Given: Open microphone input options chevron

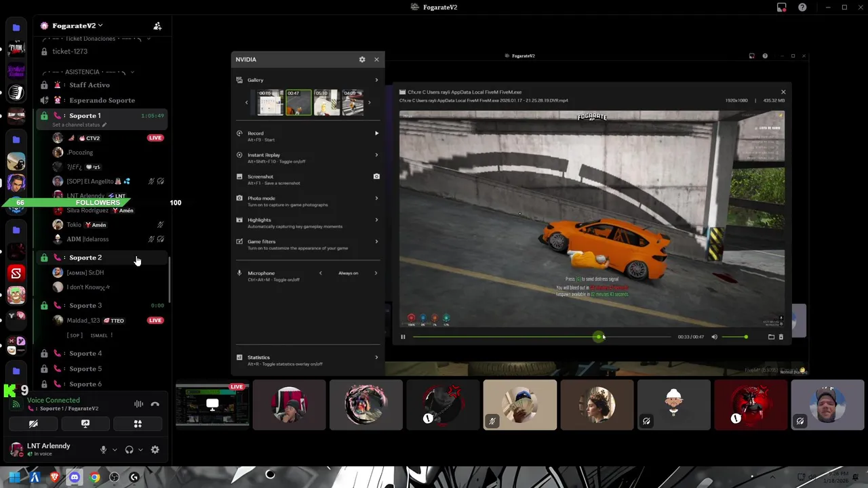Looking at the screenshot, I should [x=115, y=449].
